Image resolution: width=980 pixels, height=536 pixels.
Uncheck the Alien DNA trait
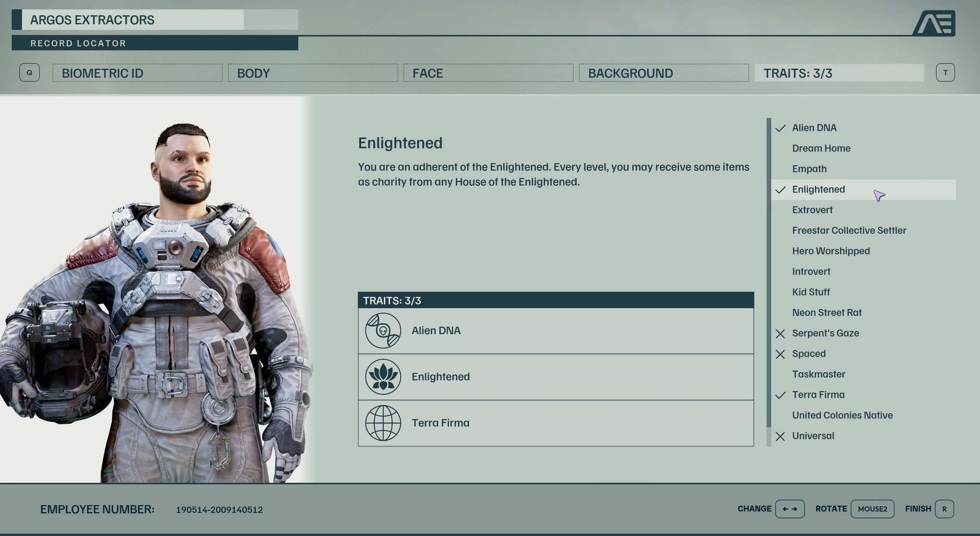click(x=813, y=128)
